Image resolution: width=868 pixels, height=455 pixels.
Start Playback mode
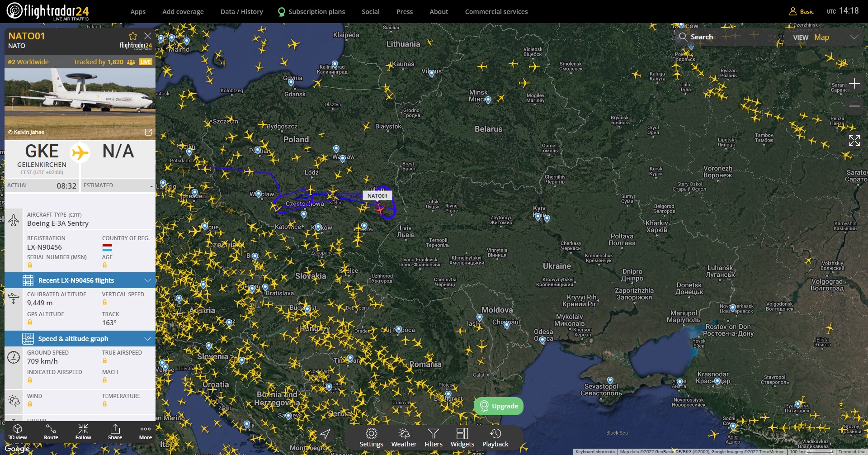click(495, 437)
